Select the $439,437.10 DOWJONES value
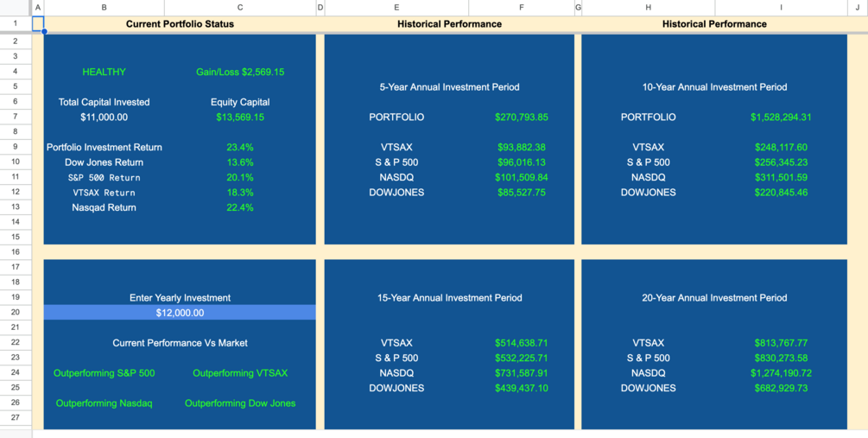Screen dimensions: 868x438 coord(522,388)
